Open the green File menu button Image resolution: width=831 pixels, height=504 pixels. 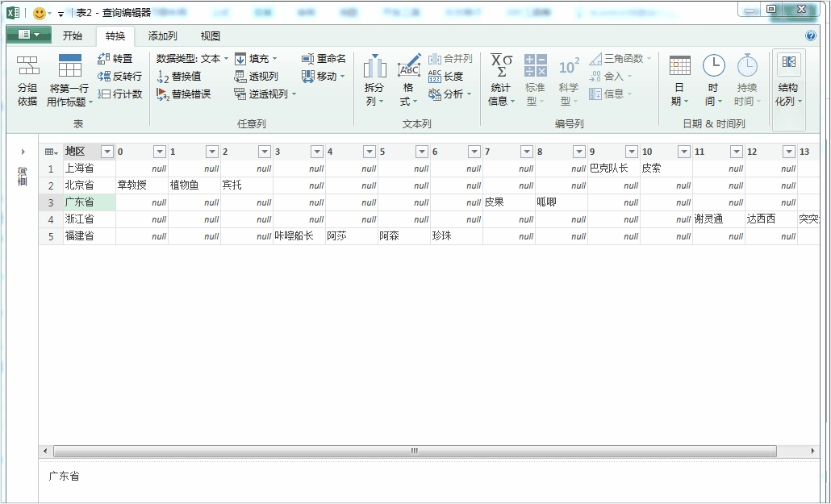[x=28, y=35]
